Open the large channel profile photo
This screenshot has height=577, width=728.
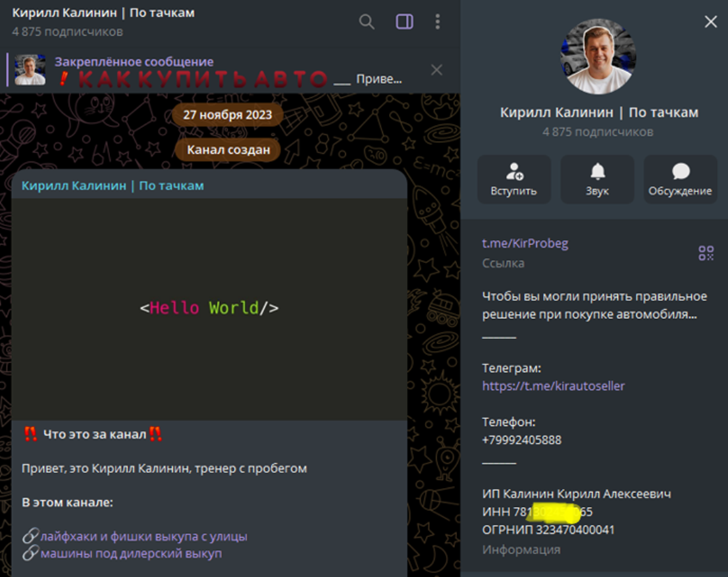[598, 57]
